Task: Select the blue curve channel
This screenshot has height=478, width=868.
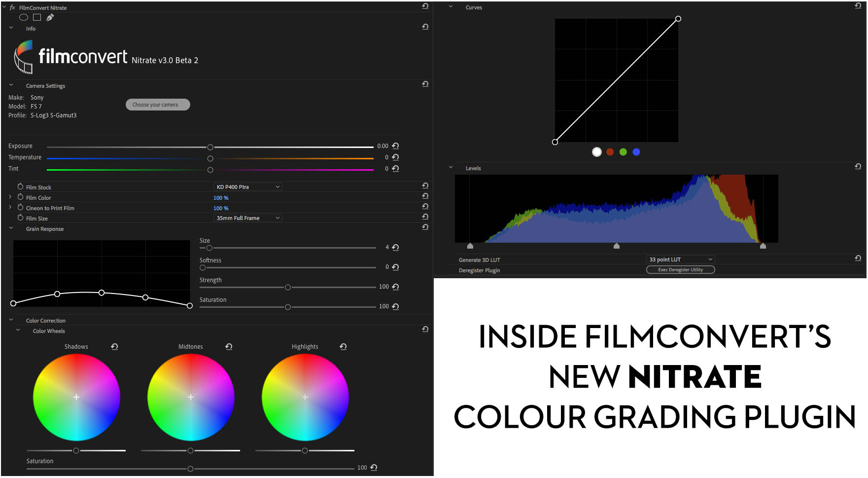Action: [x=636, y=152]
